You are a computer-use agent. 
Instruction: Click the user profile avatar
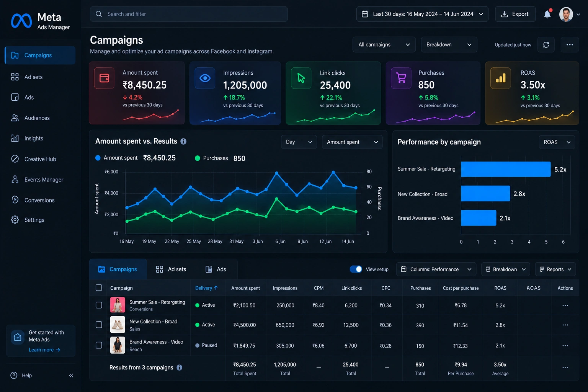[566, 14]
